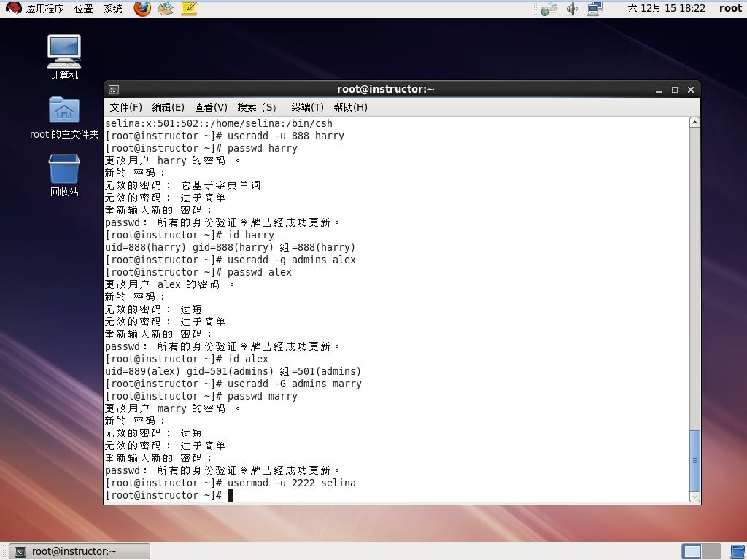Image resolution: width=747 pixels, height=560 pixels.
Task: Click the removable device tray icon
Action: pyautogui.click(x=549, y=9)
